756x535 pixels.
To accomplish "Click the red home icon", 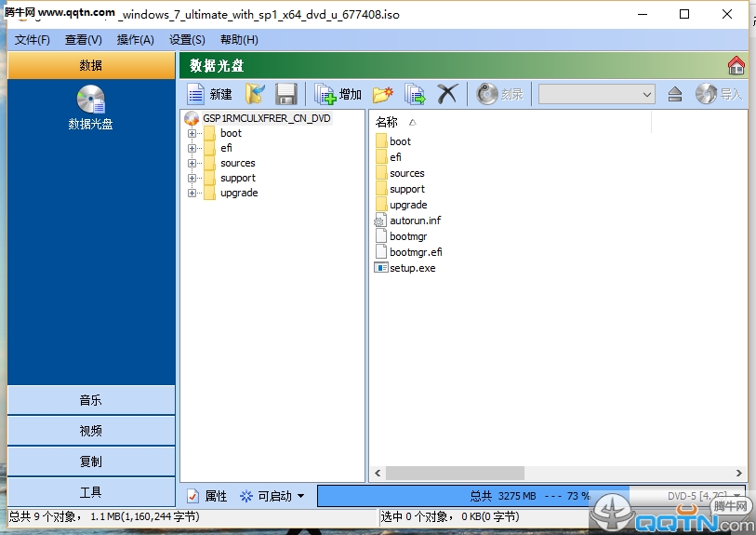I will pyautogui.click(x=736, y=66).
